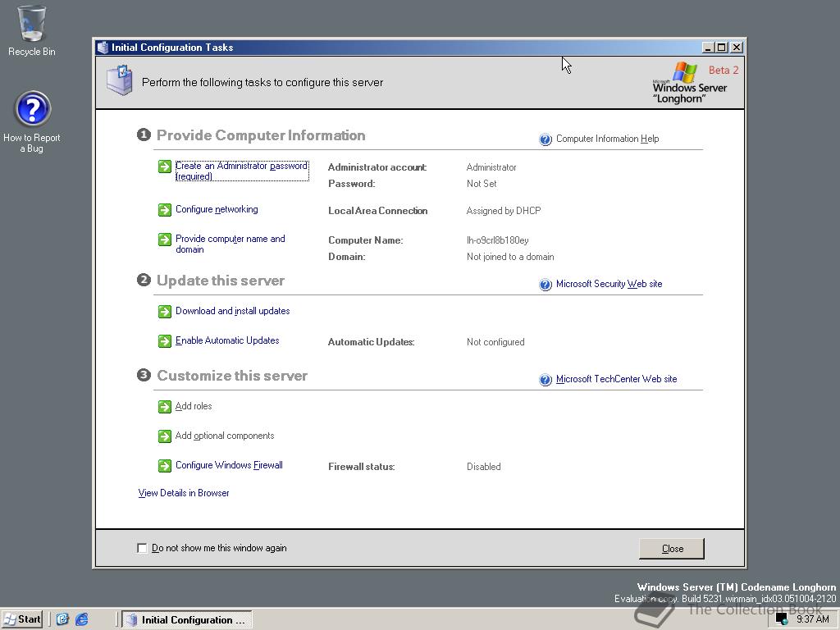Click green arrow next to Configure networking
Viewport: 840px width, 630px height.
164,209
